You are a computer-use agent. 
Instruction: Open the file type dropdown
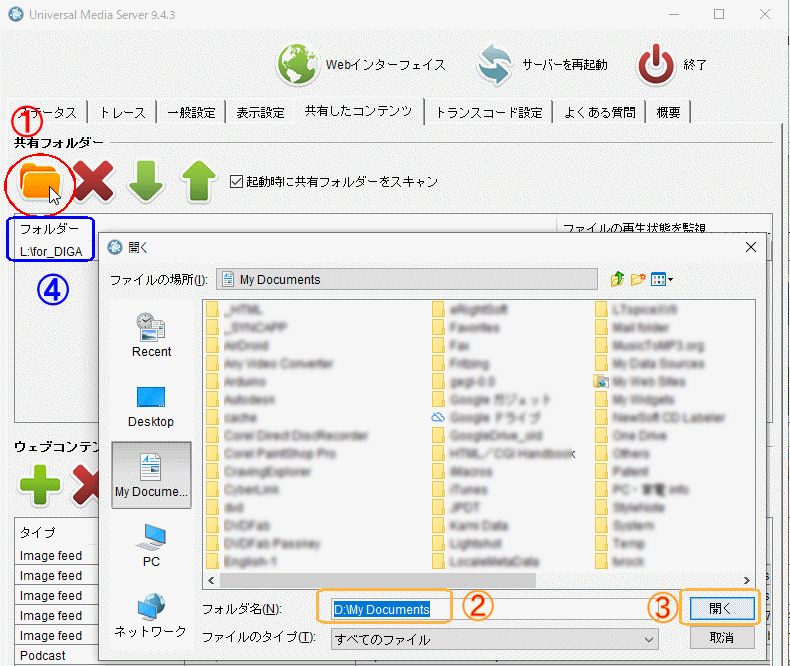649,637
